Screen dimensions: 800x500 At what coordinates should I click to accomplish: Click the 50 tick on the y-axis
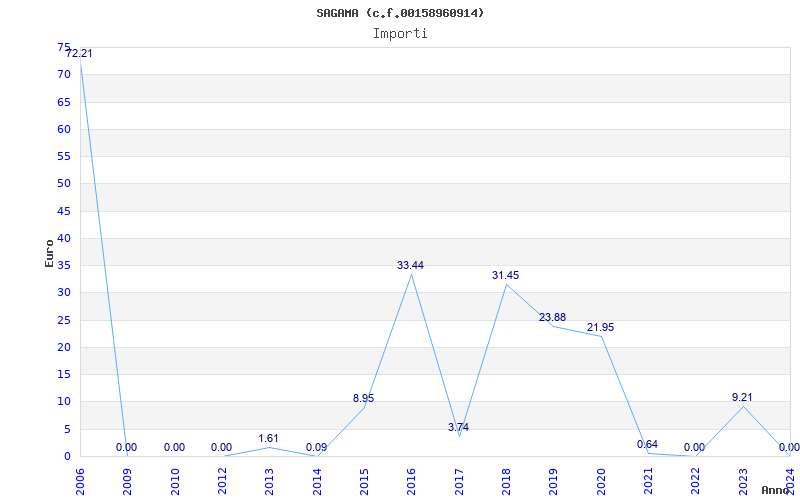click(64, 183)
